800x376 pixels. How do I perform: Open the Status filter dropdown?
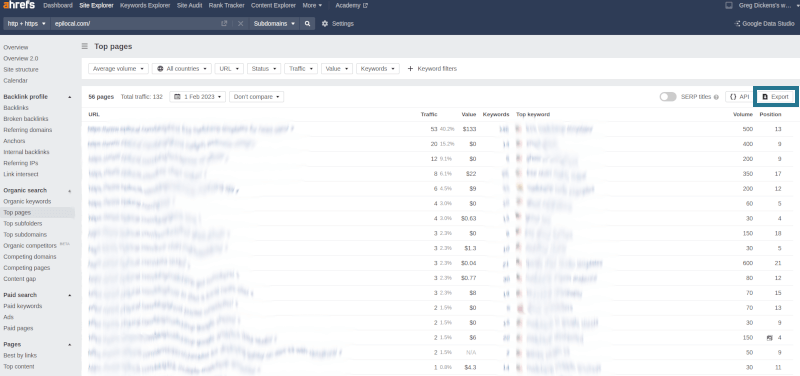point(264,68)
